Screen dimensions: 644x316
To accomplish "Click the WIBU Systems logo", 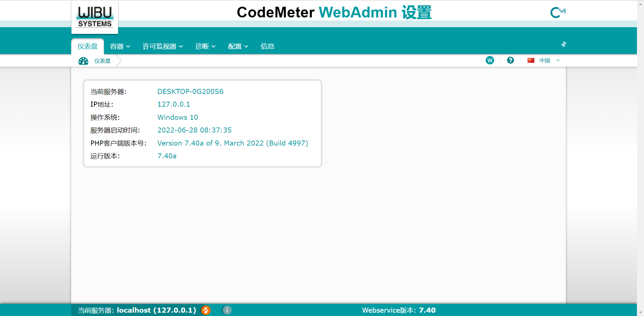I will pos(95,17).
